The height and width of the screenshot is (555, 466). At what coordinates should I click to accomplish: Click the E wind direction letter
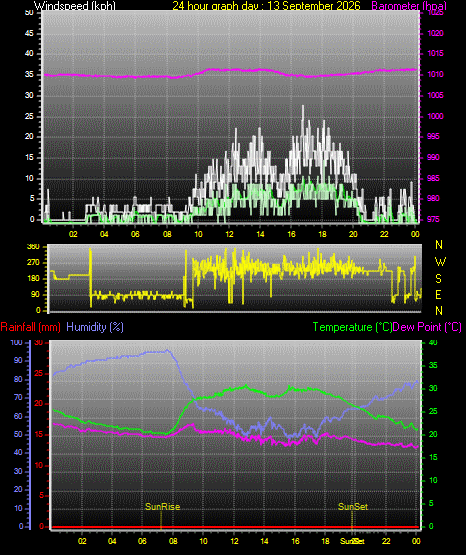(438, 294)
